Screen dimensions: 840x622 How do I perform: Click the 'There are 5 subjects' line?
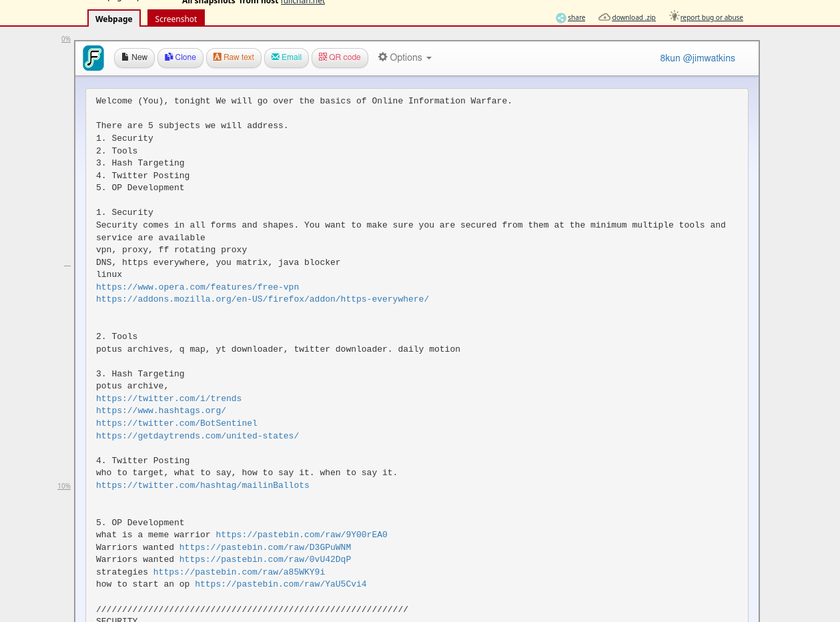192,126
